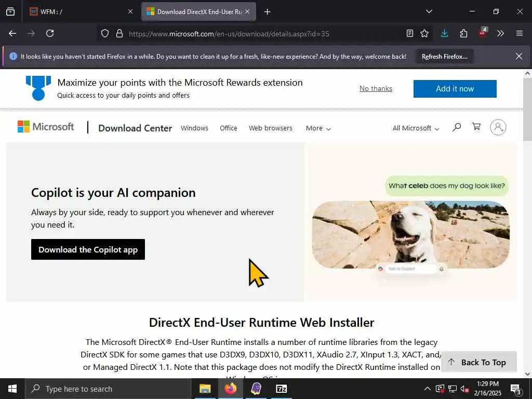Open Firefox downloads panel

tap(445, 33)
